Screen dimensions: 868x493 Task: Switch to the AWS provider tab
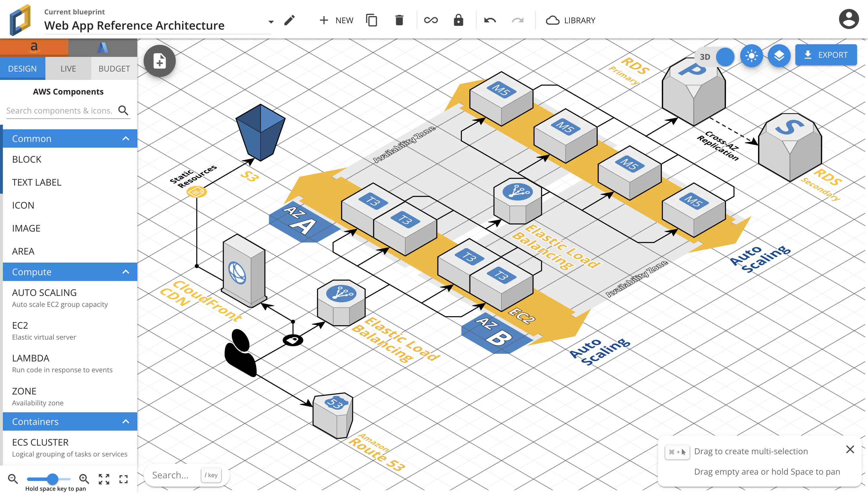click(x=34, y=47)
